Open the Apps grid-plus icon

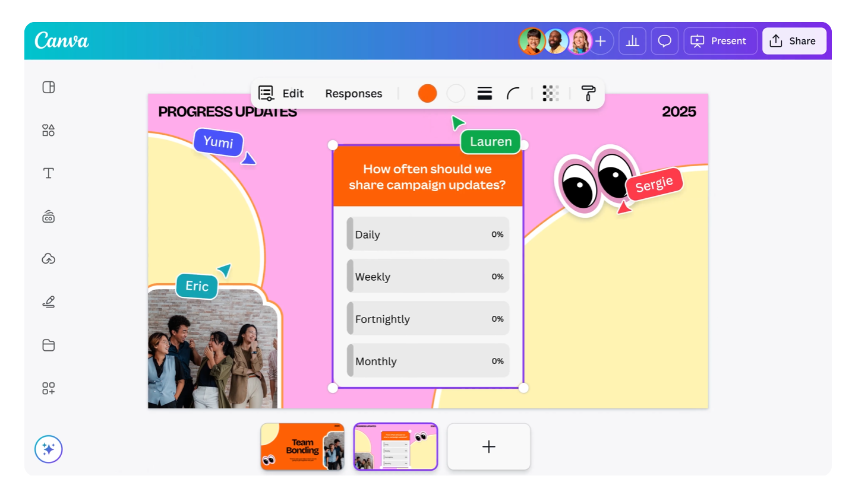(x=49, y=388)
